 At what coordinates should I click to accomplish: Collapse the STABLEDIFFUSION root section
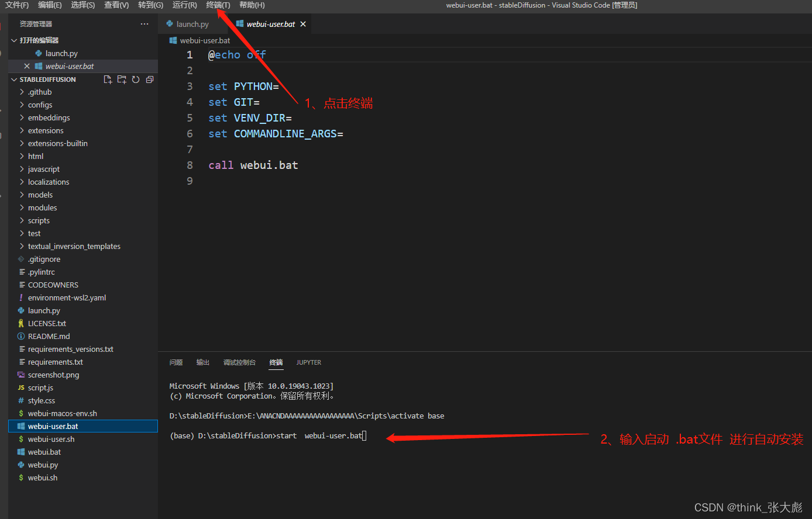point(48,79)
